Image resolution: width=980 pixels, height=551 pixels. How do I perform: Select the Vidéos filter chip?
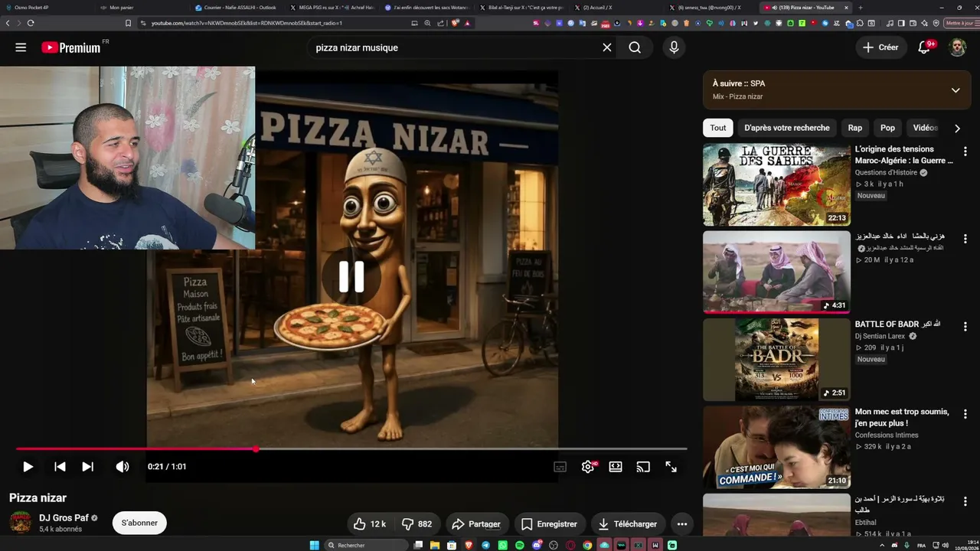tap(925, 128)
